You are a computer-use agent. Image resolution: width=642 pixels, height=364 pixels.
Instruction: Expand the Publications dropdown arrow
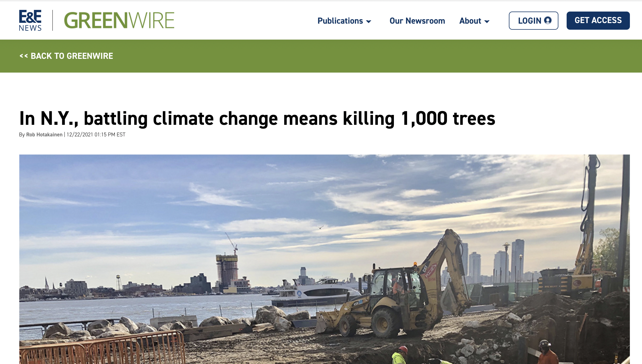(369, 21)
